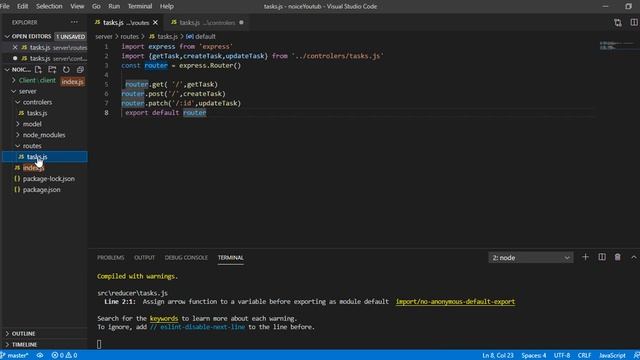Click the errors and warnings counter
640x360 pixels.
64,356
